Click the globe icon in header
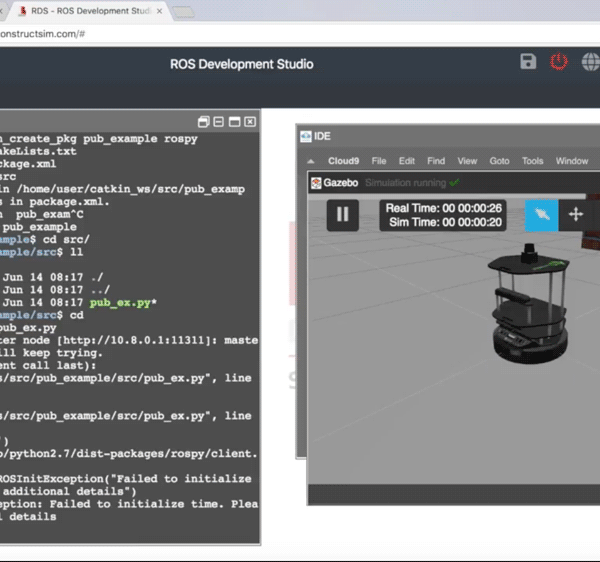600x562 pixels. click(591, 62)
